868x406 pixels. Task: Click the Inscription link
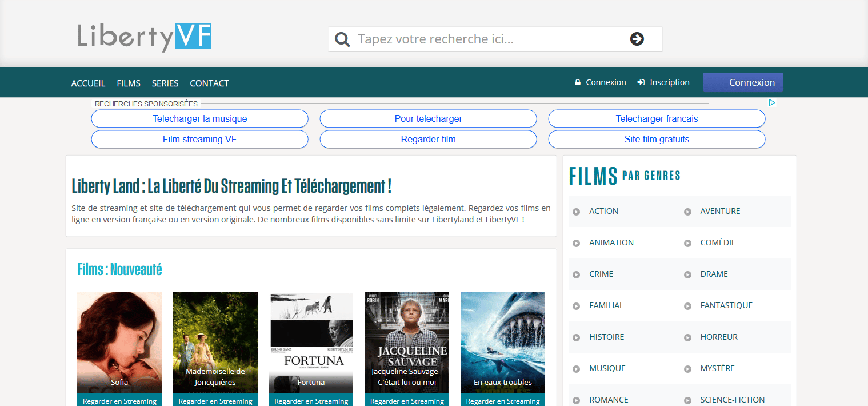point(670,82)
